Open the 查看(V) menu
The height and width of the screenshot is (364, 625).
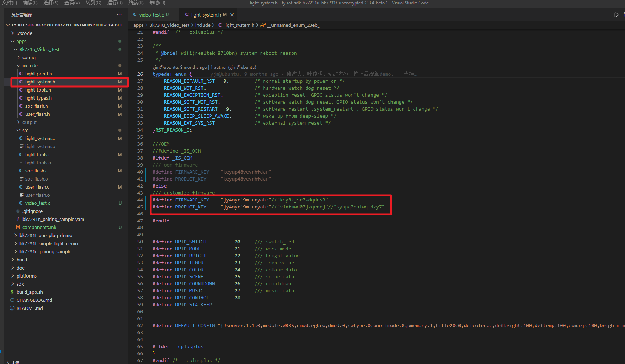tap(72, 3)
